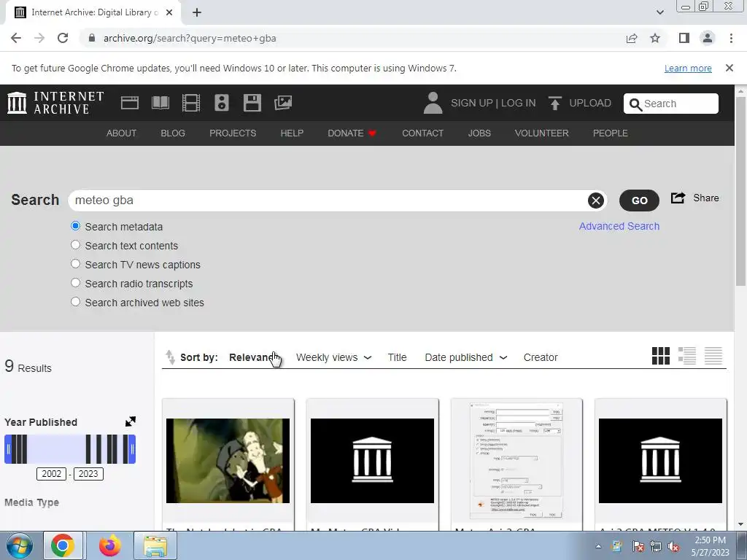Open Chrome tab search dropdown arrow

[659, 12]
